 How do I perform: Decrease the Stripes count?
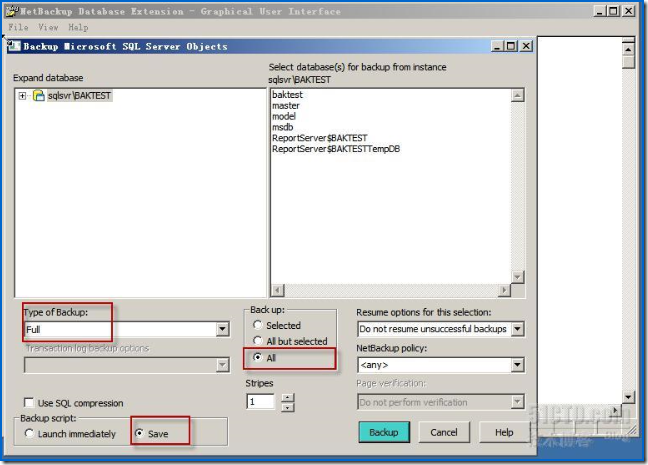point(288,408)
